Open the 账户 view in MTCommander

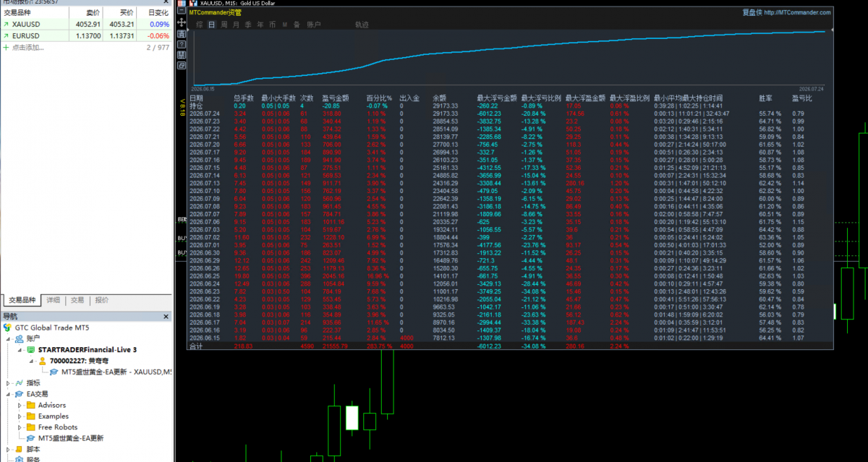(x=314, y=25)
